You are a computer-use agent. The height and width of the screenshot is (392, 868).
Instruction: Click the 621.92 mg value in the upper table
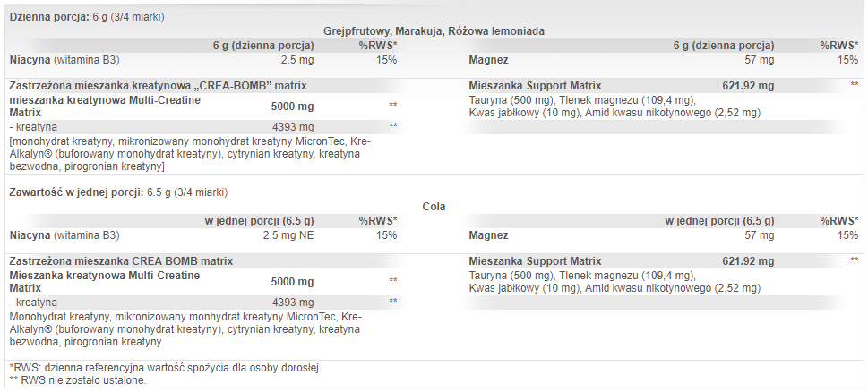[747, 86]
